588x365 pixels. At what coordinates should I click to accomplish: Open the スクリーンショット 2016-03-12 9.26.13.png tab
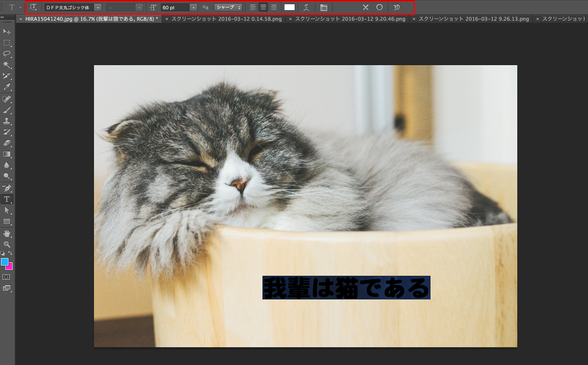point(473,19)
